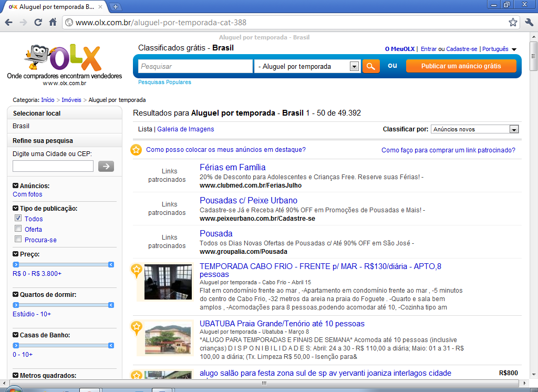Open Como posso colocar anúncios em destaque link

(x=226, y=150)
